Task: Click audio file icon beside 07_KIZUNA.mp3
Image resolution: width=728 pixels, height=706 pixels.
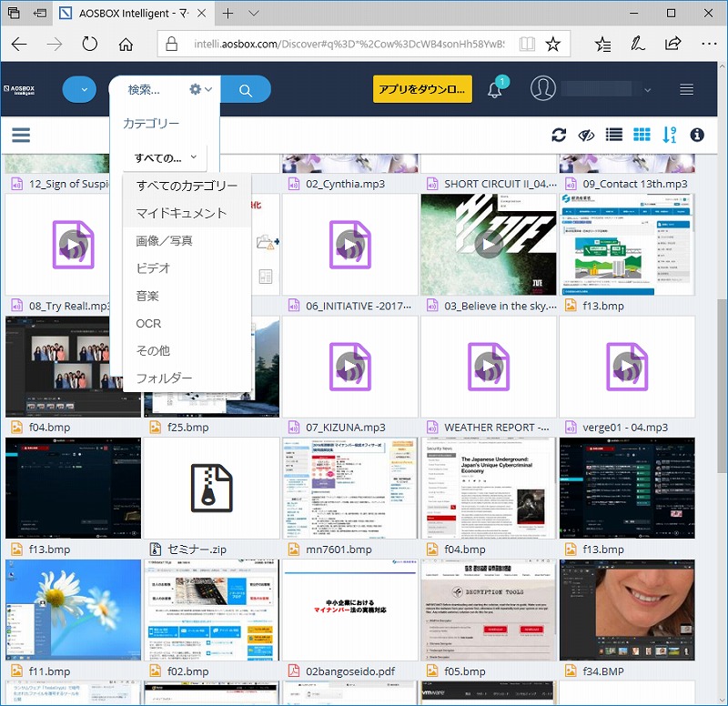Action: (x=293, y=427)
